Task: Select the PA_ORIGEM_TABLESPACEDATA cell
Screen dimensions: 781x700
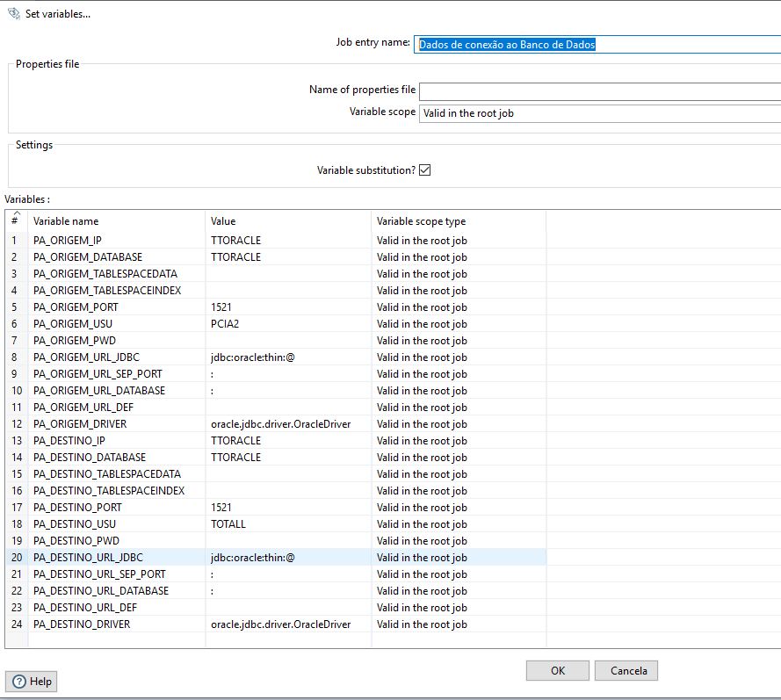Action: tap(117, 274)
